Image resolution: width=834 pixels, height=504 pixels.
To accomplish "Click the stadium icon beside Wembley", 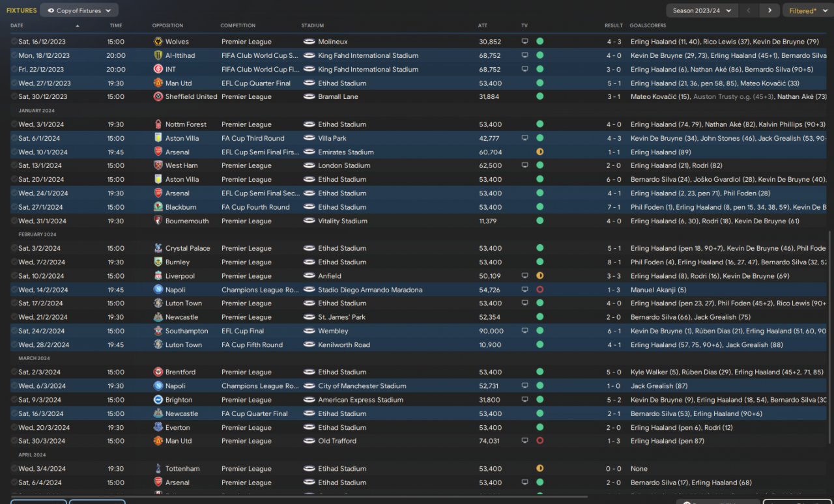I will [309, 331].
